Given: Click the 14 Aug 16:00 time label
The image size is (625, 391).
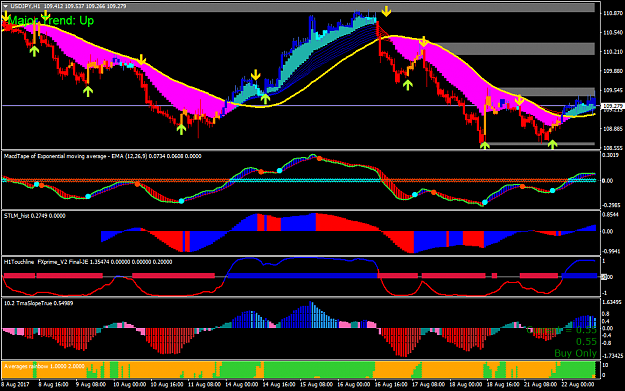Looking at the screenshot, I should 279,384.
